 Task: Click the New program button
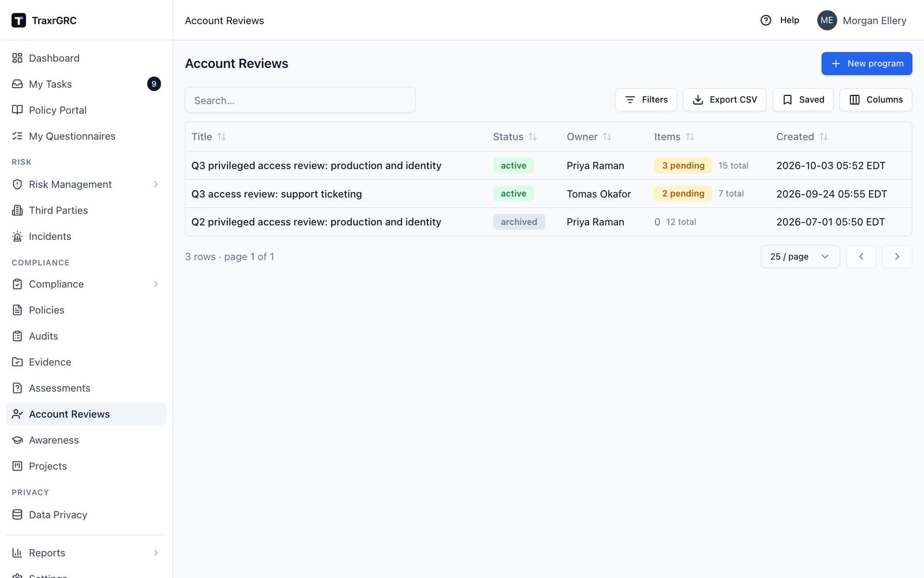(x=866, y=64)
